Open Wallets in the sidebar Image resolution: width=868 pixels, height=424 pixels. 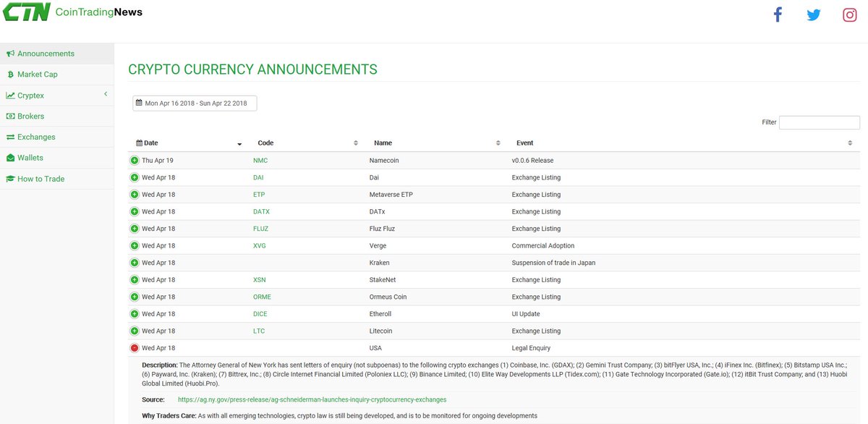[56, 158]
